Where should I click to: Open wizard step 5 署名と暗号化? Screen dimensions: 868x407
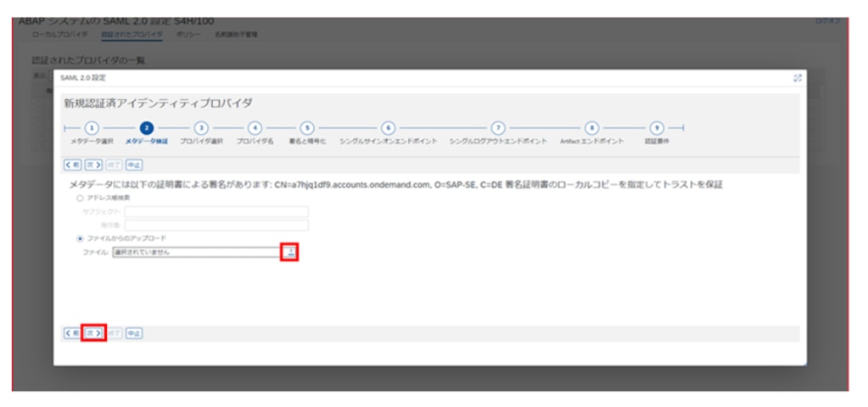[x=307, y=127]
